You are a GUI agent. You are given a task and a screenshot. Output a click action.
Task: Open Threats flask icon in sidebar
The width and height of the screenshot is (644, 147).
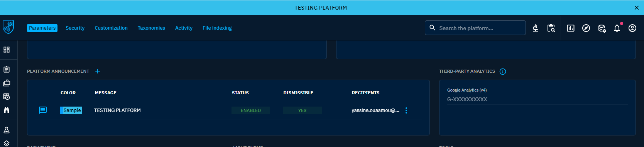pos(7,130)
